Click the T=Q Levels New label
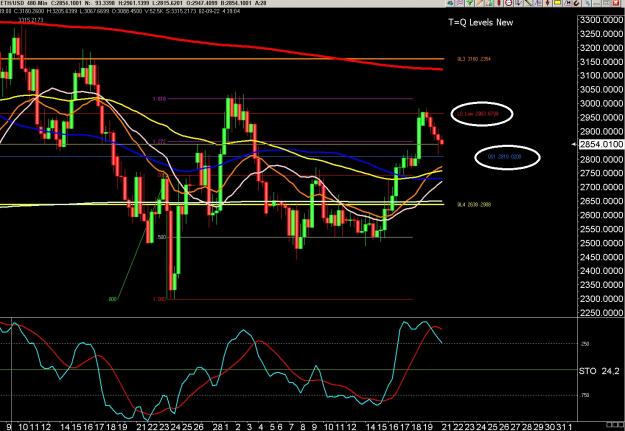Viewport: 625px width, 431px height. [480, 22]
